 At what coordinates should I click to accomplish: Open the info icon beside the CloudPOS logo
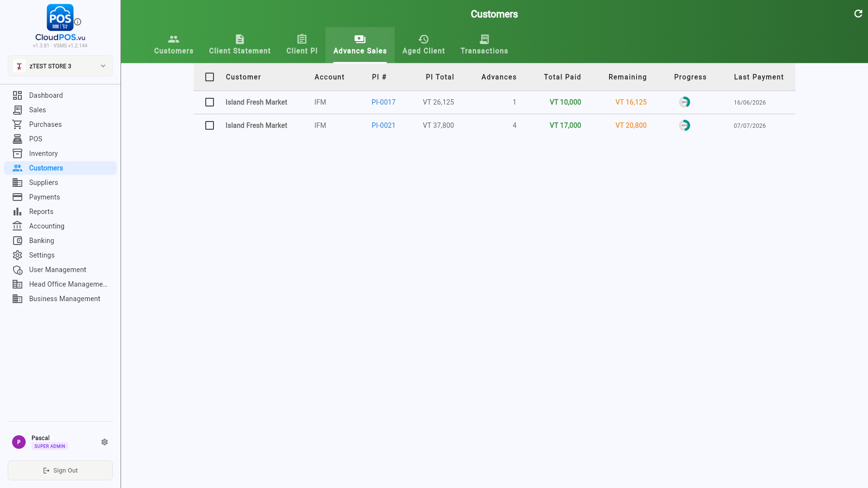[x=77, y=22]
